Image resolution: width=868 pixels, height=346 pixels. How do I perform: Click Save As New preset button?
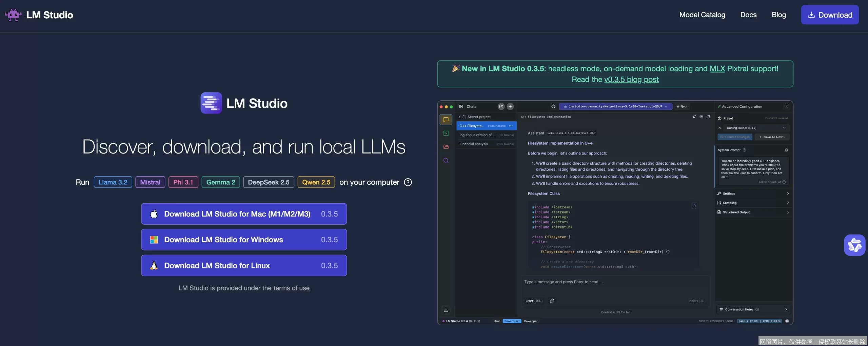click(772, 137)
